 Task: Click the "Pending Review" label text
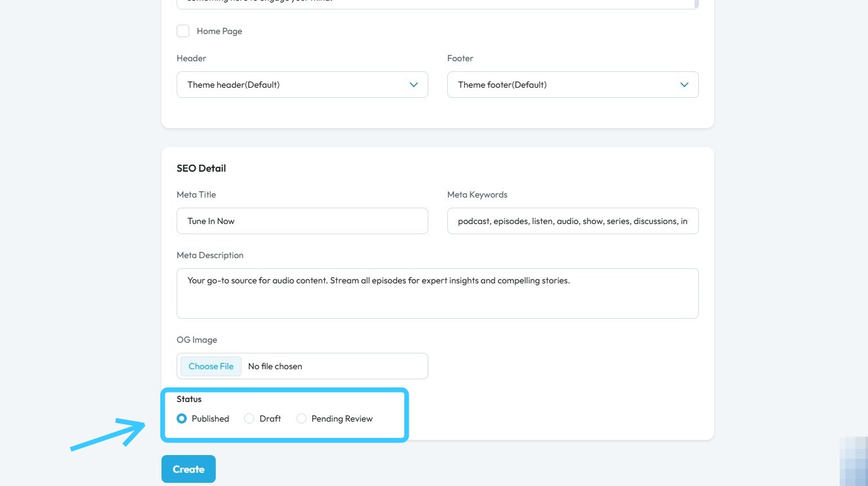pos(342,418)
